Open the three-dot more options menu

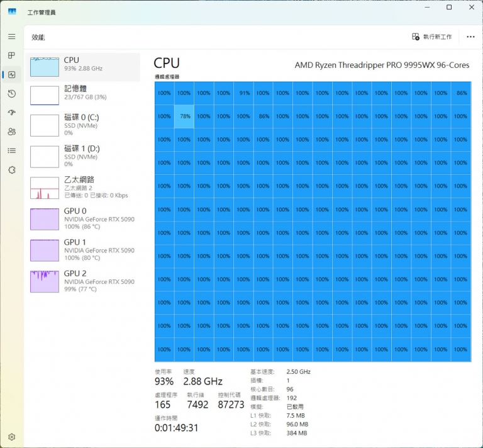coord(470,37)
